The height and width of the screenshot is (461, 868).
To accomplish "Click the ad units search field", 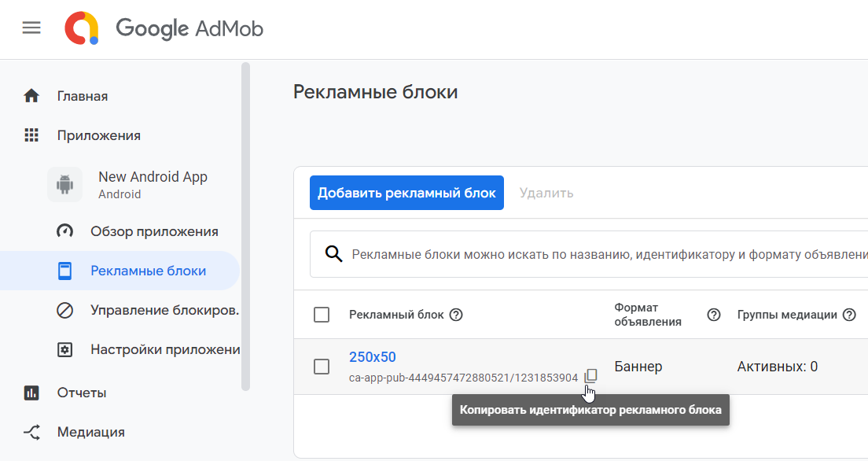I will 605,254.
